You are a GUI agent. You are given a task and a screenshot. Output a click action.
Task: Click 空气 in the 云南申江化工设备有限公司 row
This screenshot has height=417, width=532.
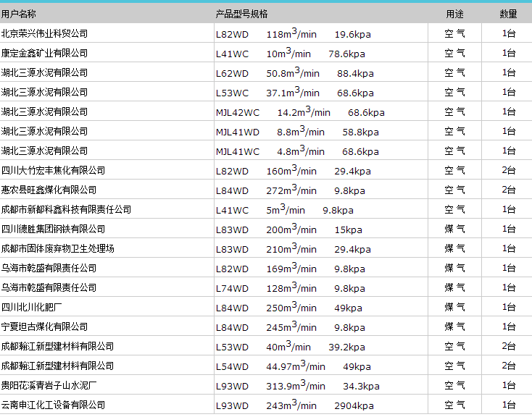point(454,405)
